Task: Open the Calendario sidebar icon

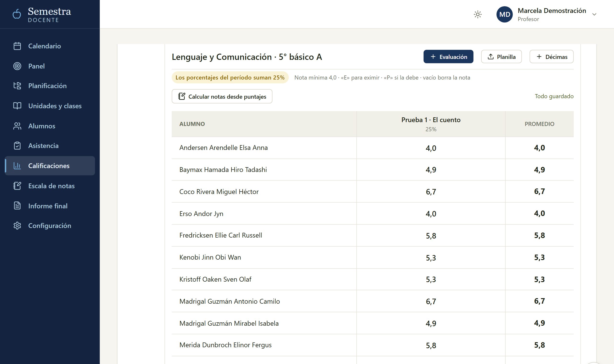Action: point(17,46)
